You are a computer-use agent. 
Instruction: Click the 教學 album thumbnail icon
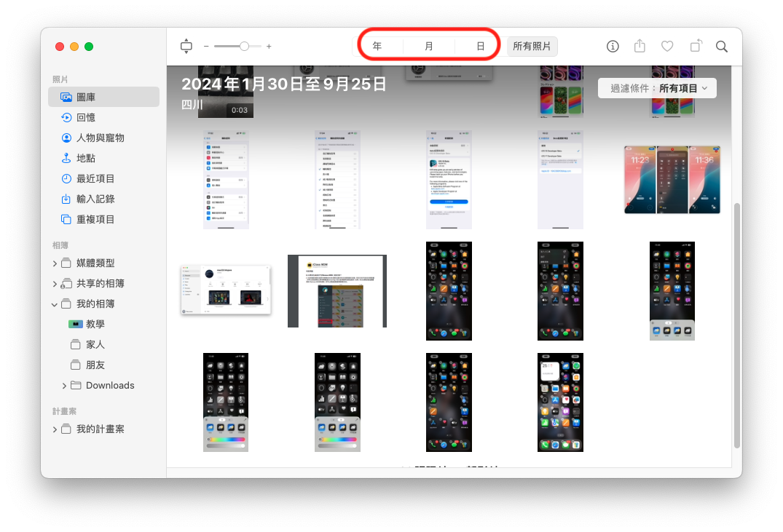(x=76, y=325)
